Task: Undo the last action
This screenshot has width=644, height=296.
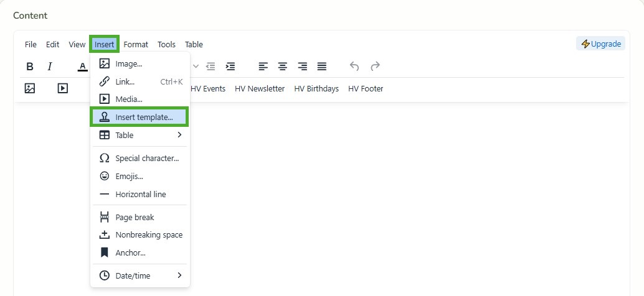Action: click(x=354, y=67)
